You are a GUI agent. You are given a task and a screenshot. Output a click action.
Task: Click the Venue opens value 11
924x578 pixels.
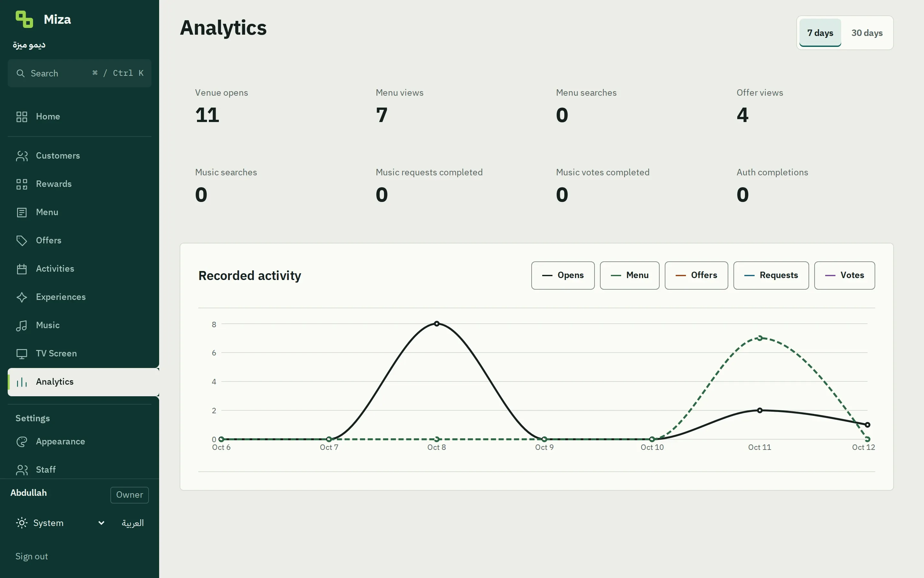click(x=207, y=115)
